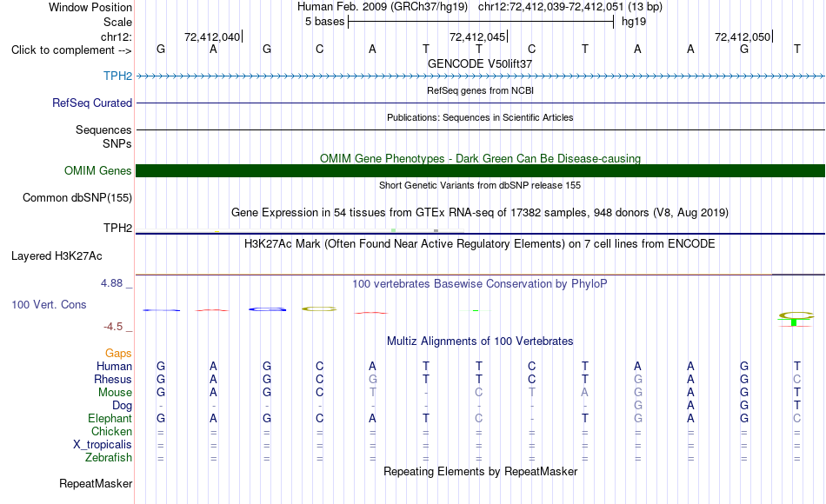
Task: Click 'Repeating Elements by RepeatMasker' title
Action: [x=480, y=471]
